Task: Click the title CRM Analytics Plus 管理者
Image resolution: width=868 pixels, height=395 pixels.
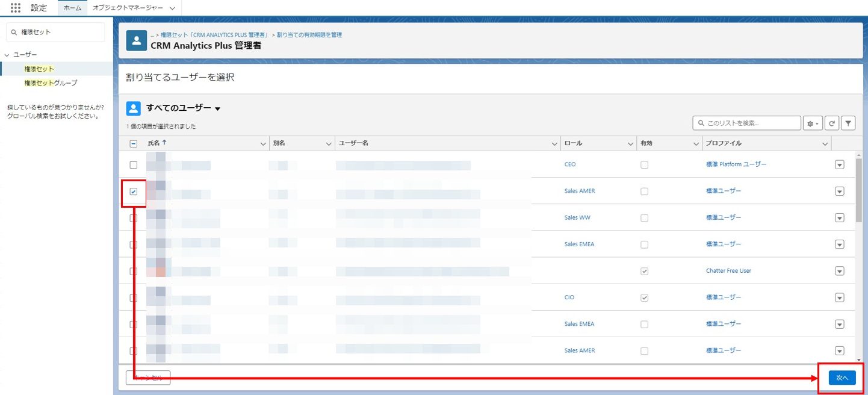Action: [x=205, y=45]
